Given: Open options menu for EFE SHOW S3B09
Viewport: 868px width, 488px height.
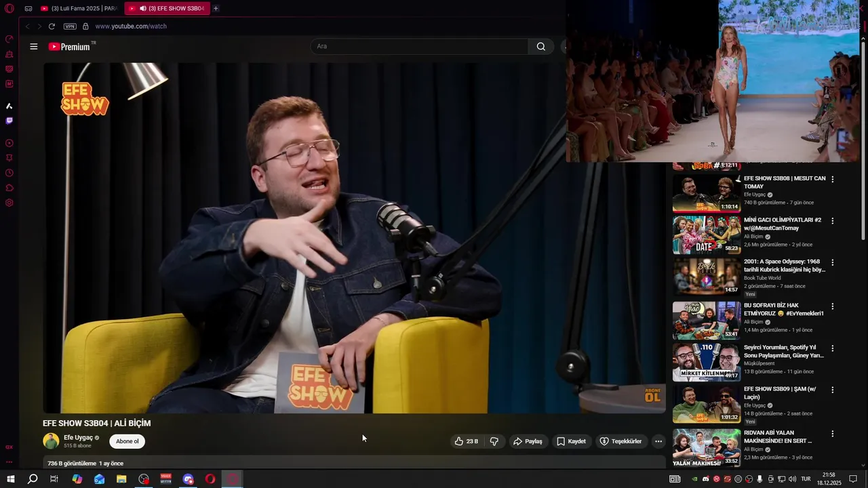Looking at the screenshot, I should [833, 390].
